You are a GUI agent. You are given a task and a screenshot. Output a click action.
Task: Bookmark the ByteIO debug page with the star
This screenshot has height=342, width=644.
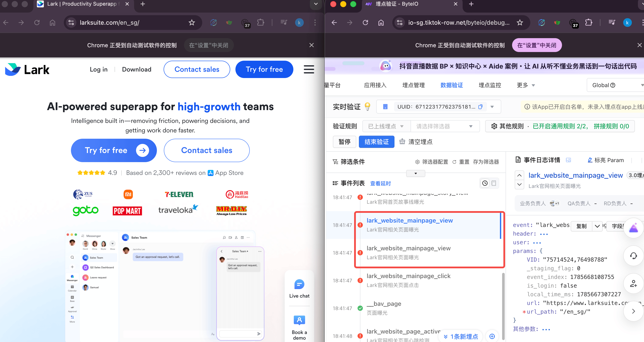[x=520, y=23]
